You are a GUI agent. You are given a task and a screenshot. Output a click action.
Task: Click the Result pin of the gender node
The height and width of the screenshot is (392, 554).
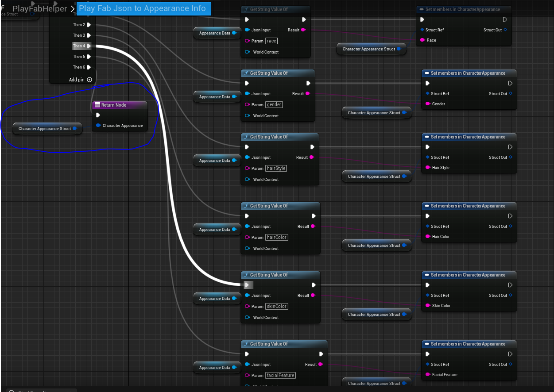tap(308, 94)
